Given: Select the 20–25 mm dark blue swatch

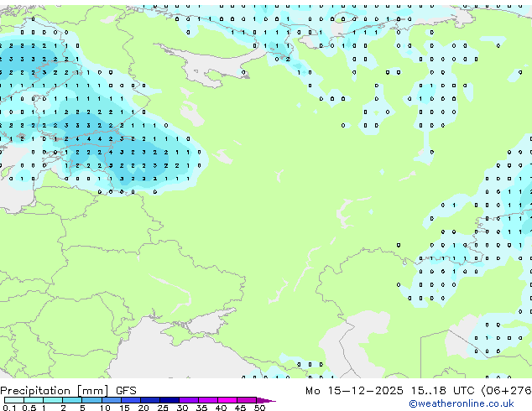Looking at the screenshot, I should tap(149, 400).
